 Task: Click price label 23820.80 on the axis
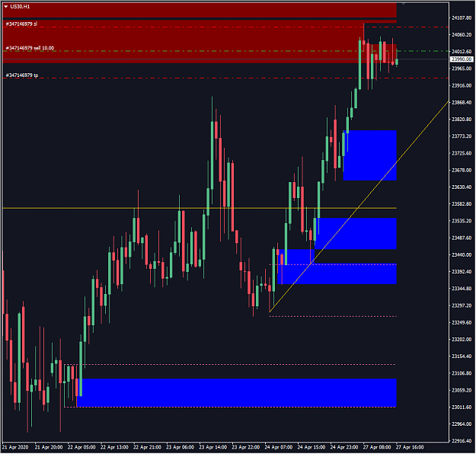point(462,120)
